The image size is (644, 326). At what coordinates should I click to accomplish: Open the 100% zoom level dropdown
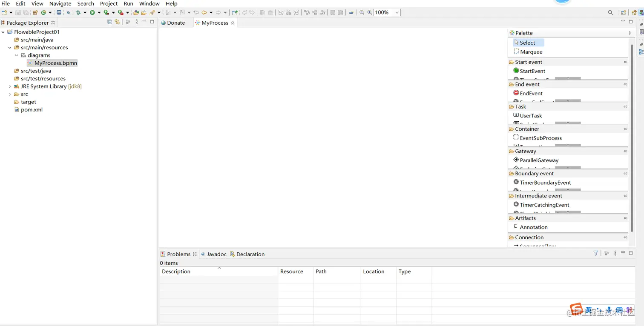[x=397, y=13]
